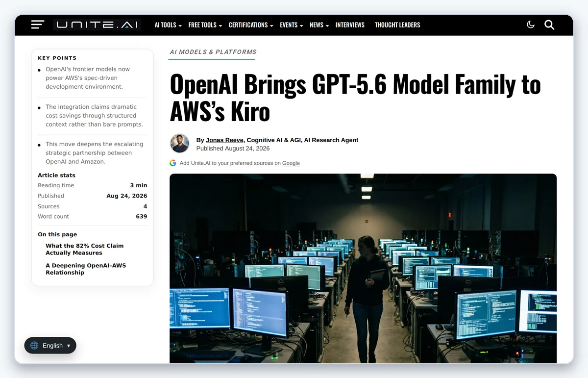Open the Jonas Reeve author link
Screen dimensions: 588x378
(224, 140)
